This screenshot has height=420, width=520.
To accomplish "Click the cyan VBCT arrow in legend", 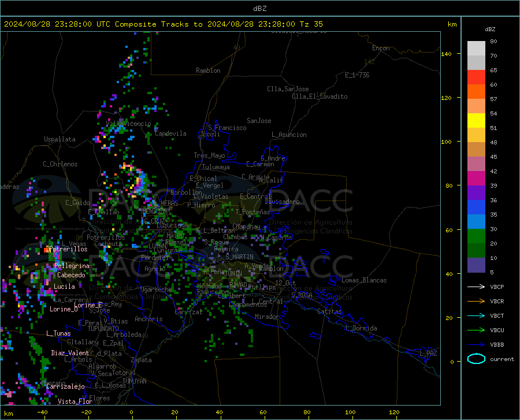I will [x=476, y=315].
